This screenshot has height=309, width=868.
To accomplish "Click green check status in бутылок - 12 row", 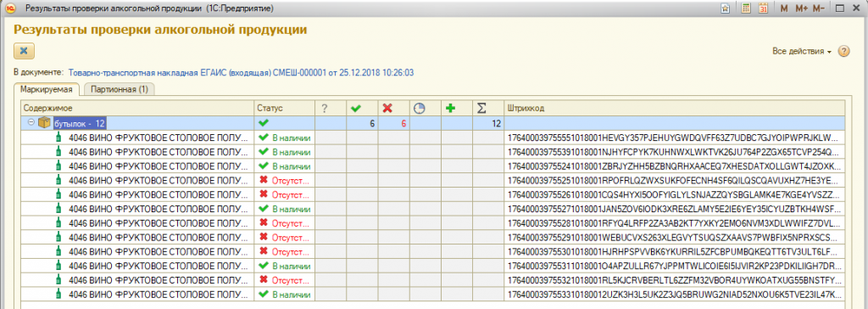I will click(263, 122).
